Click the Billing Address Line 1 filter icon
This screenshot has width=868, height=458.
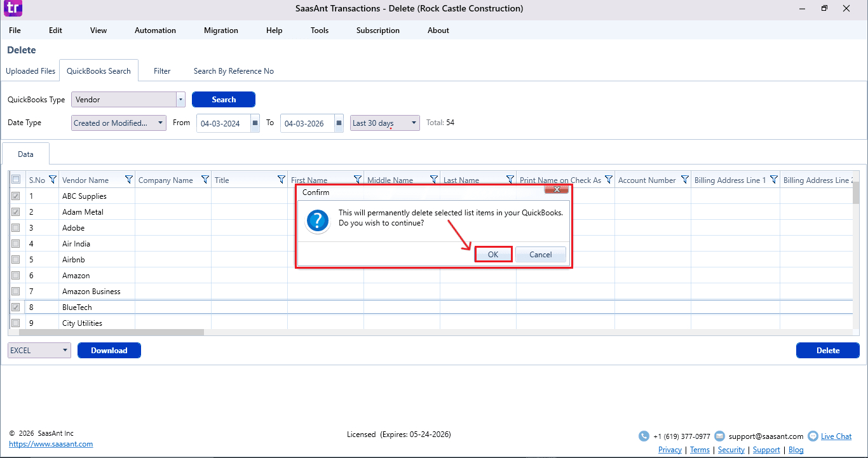coord(774,180)
